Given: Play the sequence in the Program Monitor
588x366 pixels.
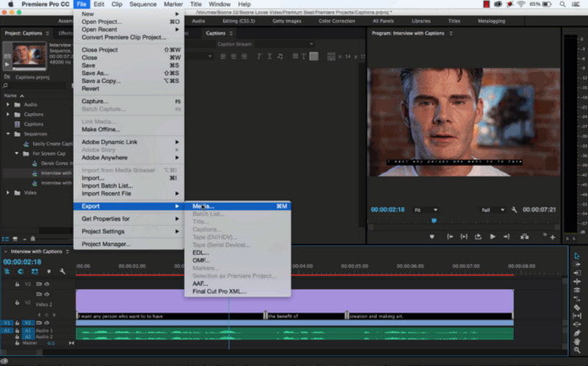Looking at the screenshot, I should point(492,237).
